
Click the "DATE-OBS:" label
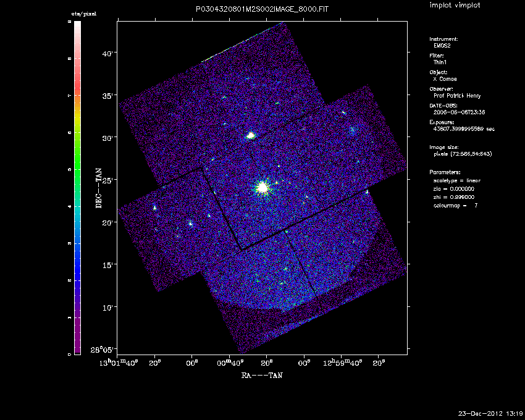[443, 106]
